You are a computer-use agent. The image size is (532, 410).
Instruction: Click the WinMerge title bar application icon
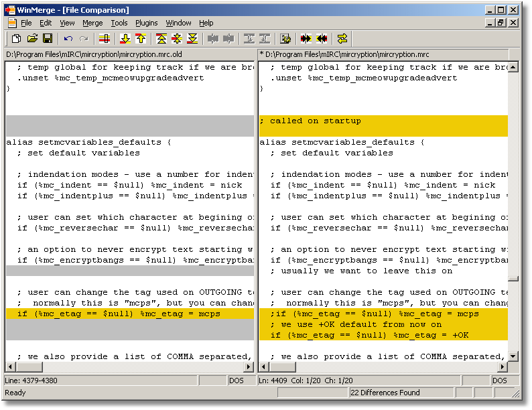pos(10,10)
